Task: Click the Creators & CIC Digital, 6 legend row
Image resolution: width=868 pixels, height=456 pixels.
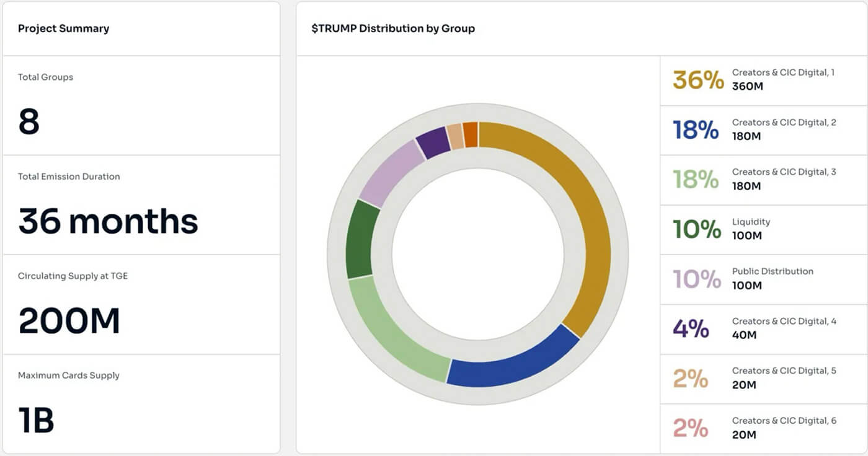Action: pos(763,428)
